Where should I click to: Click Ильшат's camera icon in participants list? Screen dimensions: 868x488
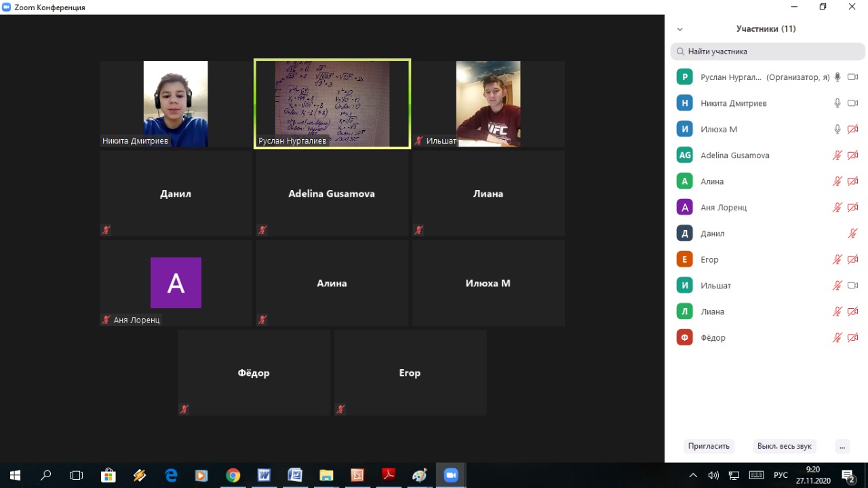[x=852, y=286]
